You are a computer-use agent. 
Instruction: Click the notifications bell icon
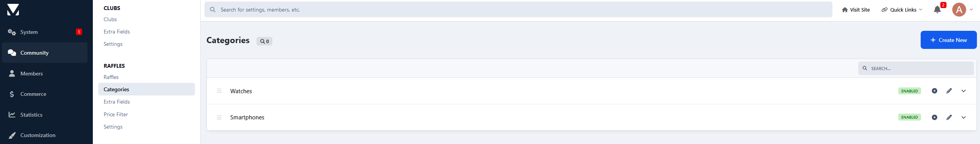[937, 10]
